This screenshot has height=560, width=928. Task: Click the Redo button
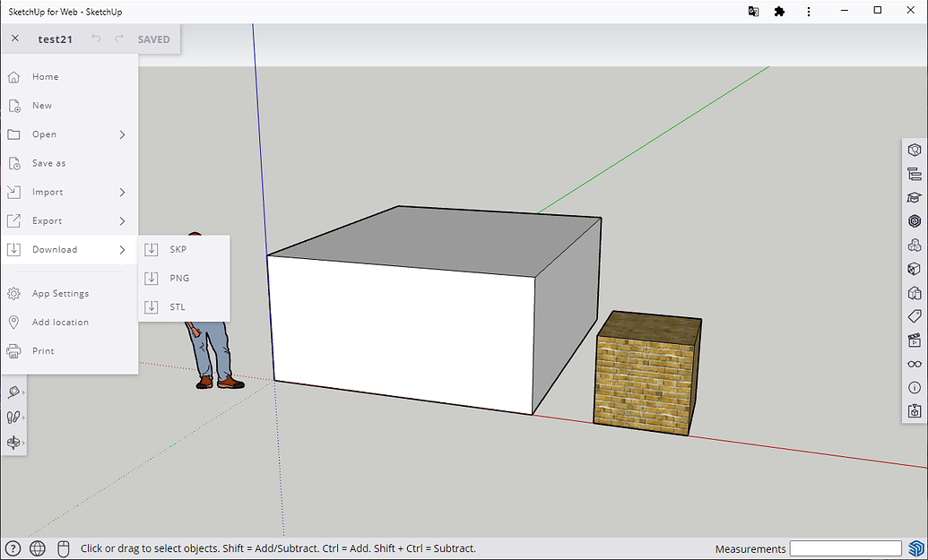(x=117, y=39)
